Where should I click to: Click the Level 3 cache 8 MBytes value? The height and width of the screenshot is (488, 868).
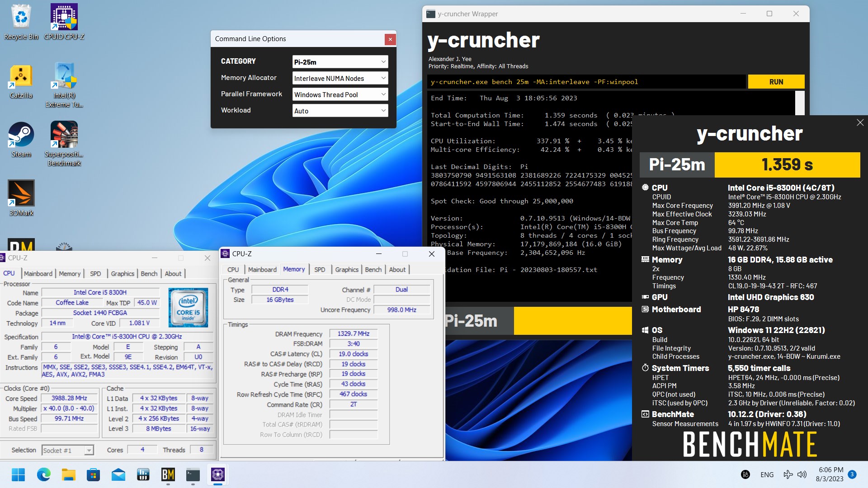click(159, 428)
